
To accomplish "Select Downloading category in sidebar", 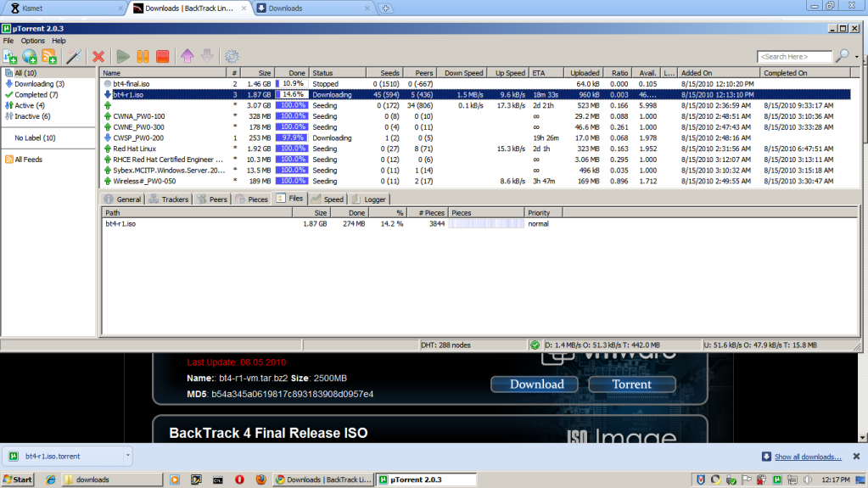I will pyautogui.click(x=38, y=84).
